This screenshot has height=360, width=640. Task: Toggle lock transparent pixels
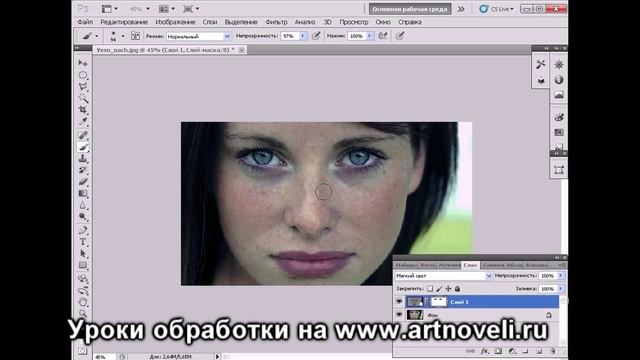point(430,289)
